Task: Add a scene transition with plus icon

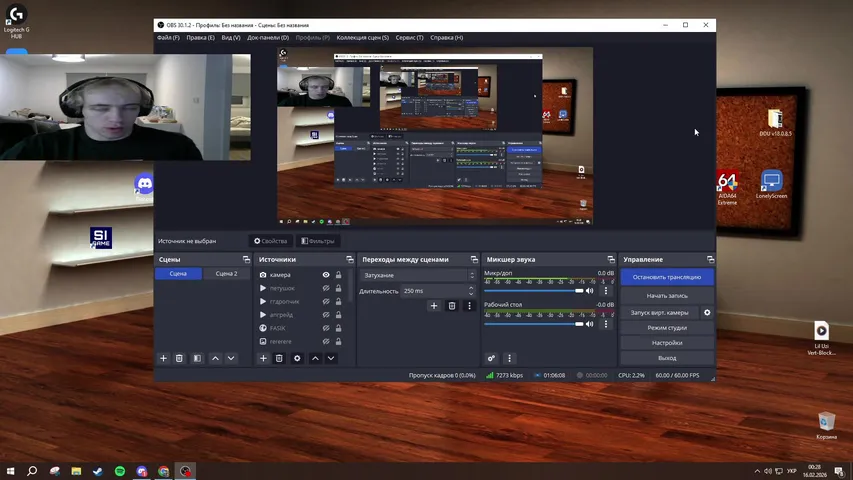Action: (434, 306)
